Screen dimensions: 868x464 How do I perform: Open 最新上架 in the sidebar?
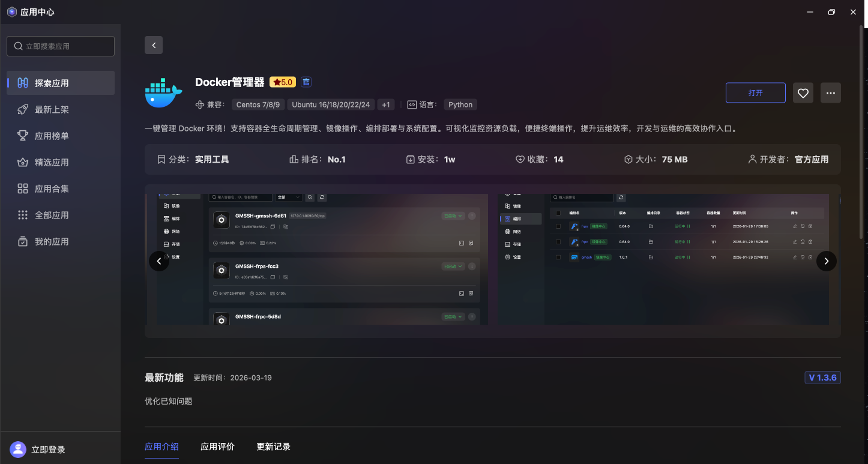[x=61, y=109]
